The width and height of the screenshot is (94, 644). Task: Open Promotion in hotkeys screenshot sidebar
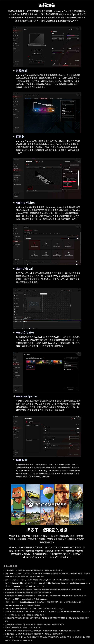click(x=17, y=118)
